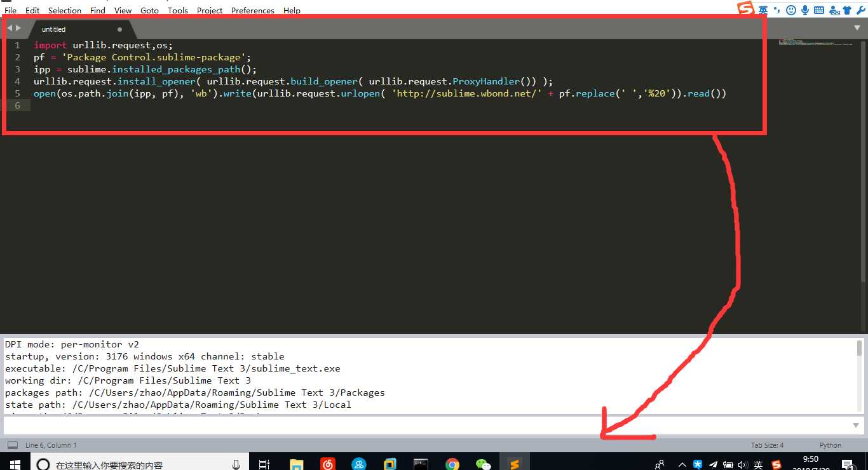Image resolution: width=868 pixels, height=470 pixels.
Task: Go to previous tab using left arrow
Action: pyautogui.click(x=10, y=29)
